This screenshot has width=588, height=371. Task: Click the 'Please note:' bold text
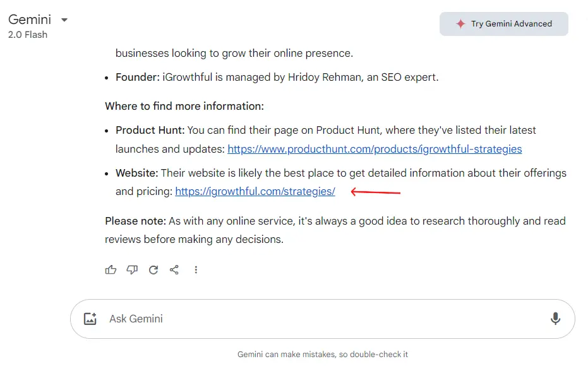point(135,221)
